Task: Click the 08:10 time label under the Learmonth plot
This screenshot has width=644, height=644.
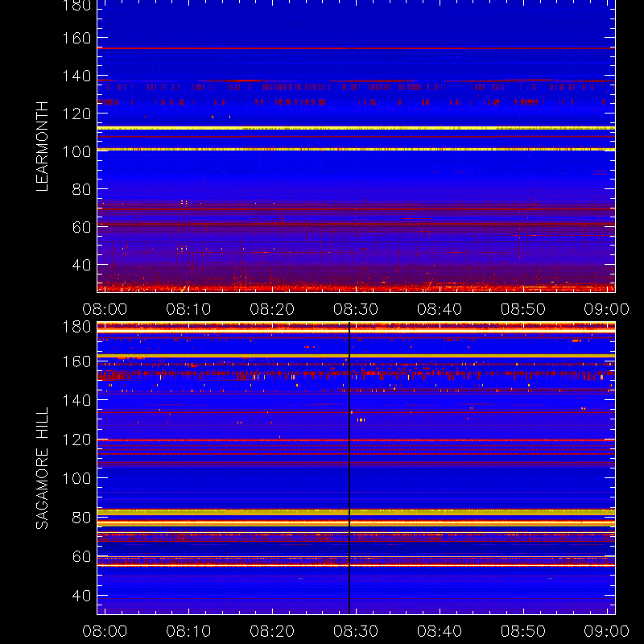Action: 188,309
